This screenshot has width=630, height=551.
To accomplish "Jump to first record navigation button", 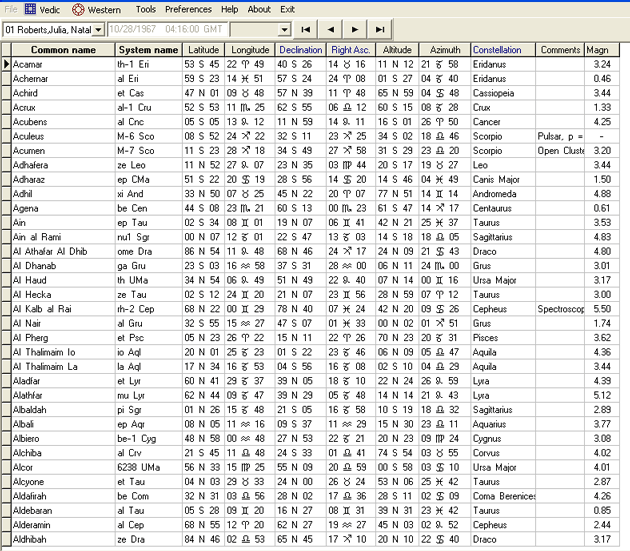I will tap(305, 30).
